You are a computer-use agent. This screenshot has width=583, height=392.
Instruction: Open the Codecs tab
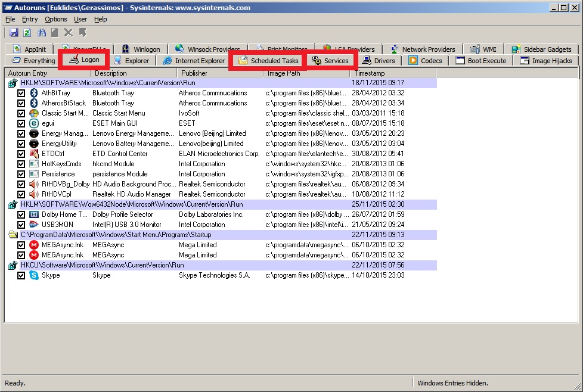(426, 61)
